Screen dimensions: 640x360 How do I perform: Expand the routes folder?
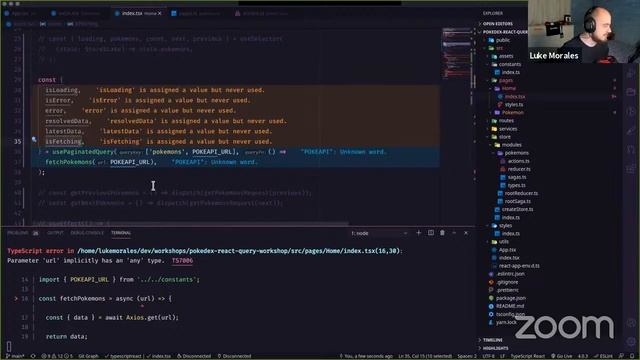click(506, 121)
